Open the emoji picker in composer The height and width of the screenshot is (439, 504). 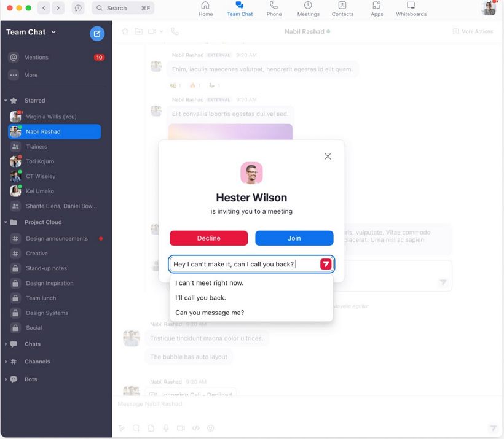pos(211,428)
